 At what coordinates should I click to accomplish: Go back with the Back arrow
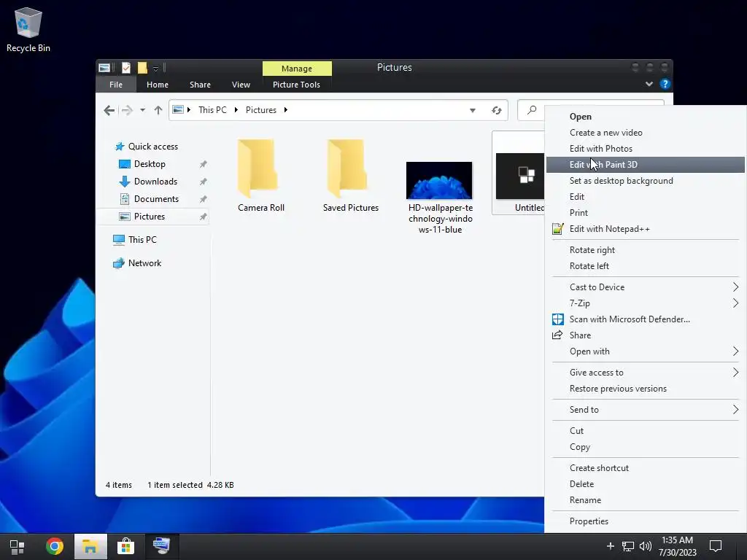point(109,110)
